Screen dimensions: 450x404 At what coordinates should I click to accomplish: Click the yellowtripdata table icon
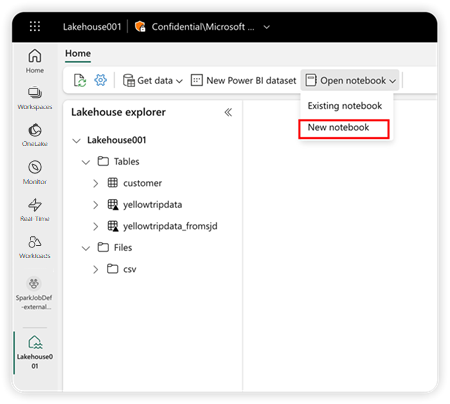pos(113,204)
